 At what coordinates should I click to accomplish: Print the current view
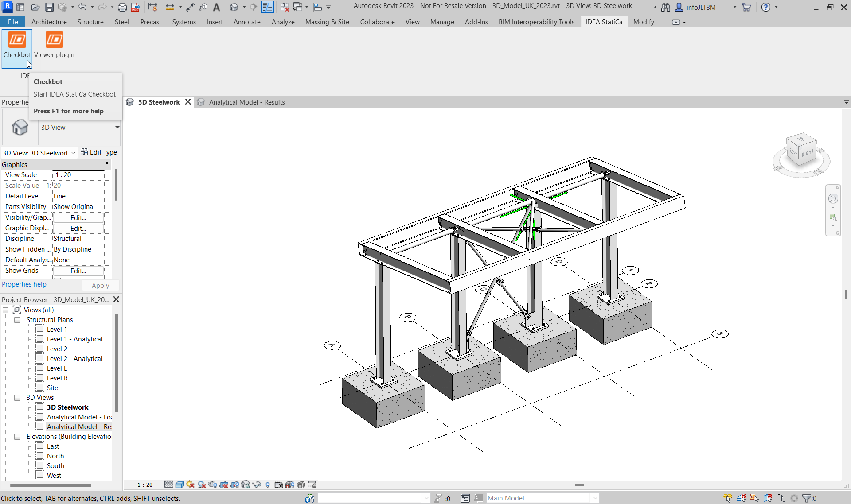[x=122, y=6]
